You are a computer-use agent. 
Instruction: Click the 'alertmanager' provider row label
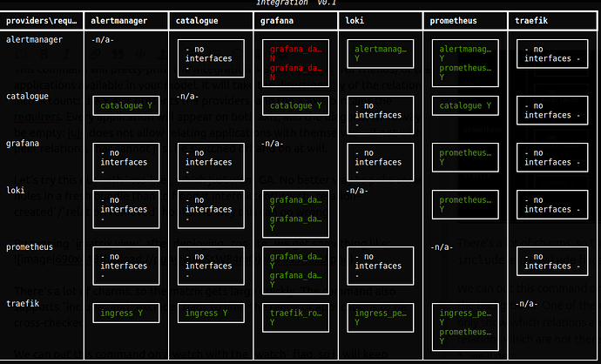coord(34,39)
